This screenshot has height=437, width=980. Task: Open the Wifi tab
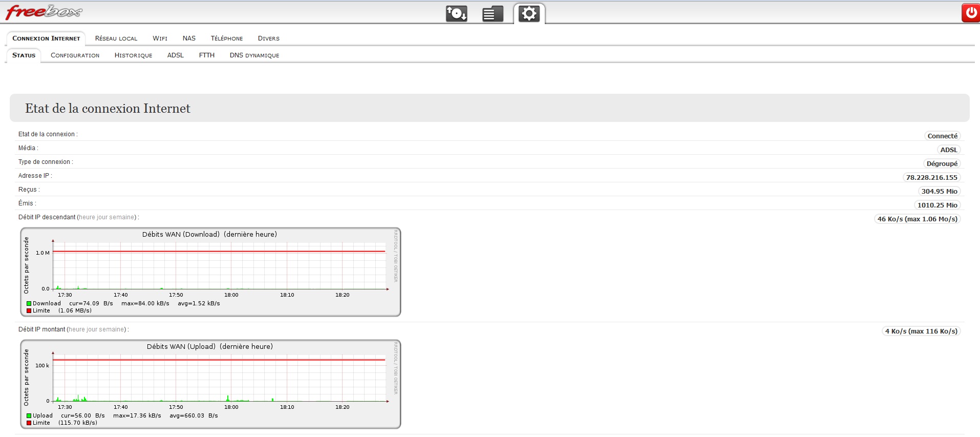pyautogui.click(x=160, y=38)
